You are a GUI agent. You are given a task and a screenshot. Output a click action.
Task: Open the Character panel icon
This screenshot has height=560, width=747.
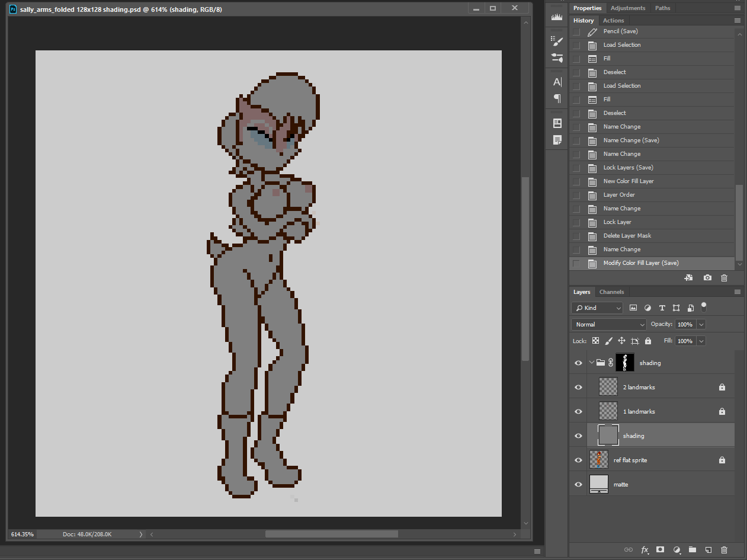point(557,82)
